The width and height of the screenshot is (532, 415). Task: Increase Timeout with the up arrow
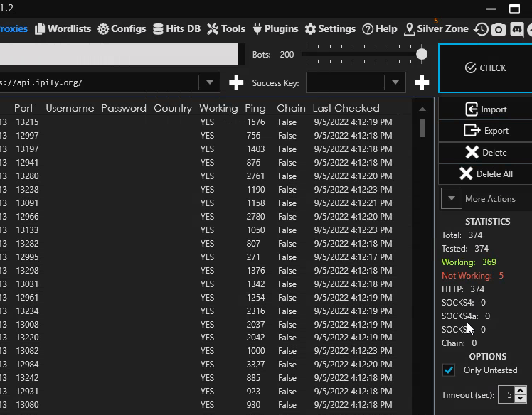tap(521, 390)
